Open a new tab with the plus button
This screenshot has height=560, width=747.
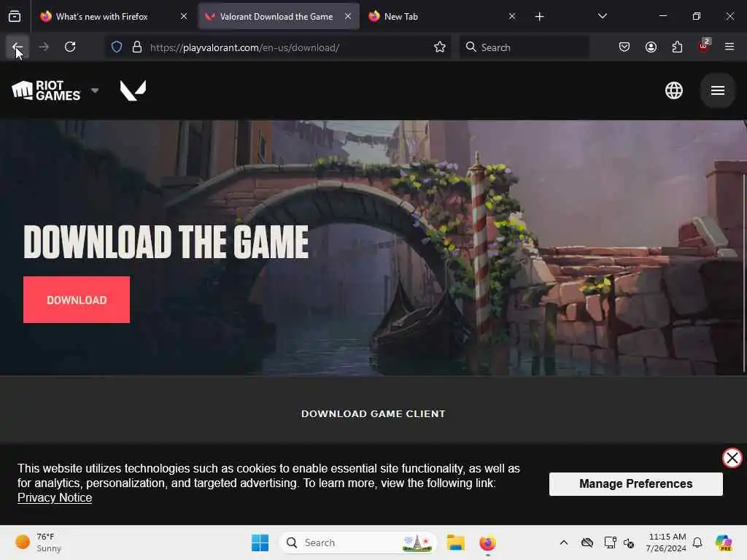[539, 17]
